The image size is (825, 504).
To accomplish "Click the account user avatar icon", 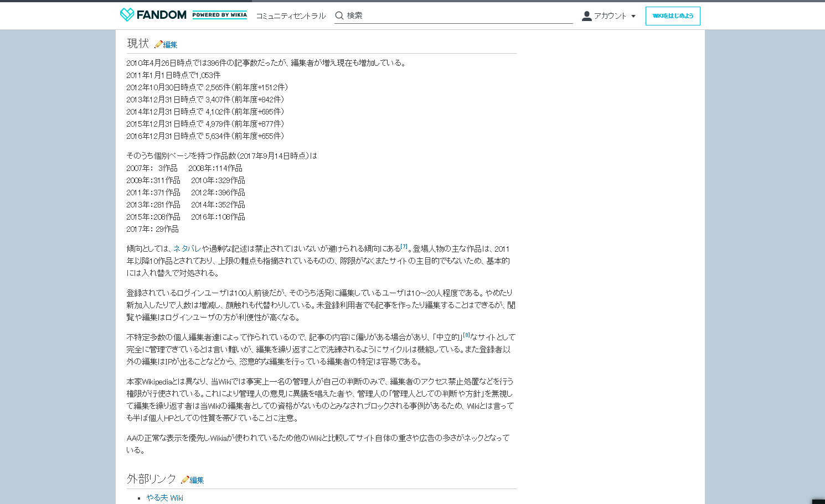I will [587, 16].
